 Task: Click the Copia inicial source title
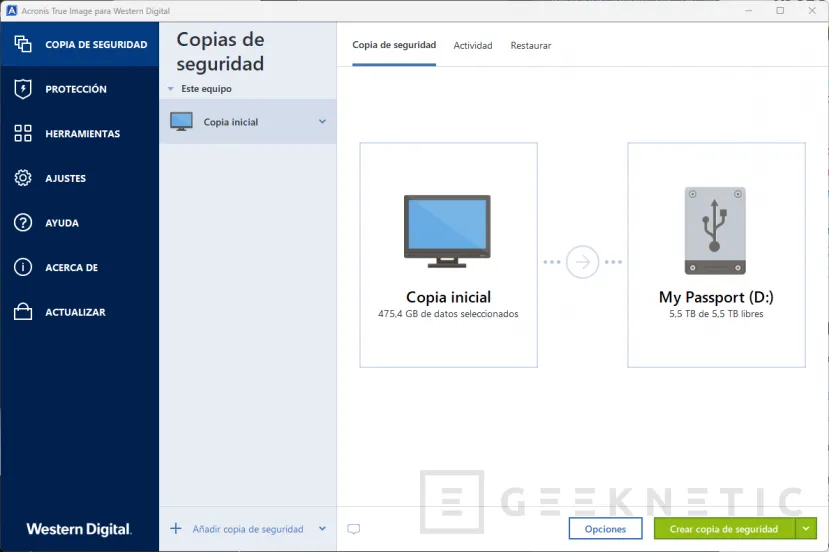coord(448,297)
